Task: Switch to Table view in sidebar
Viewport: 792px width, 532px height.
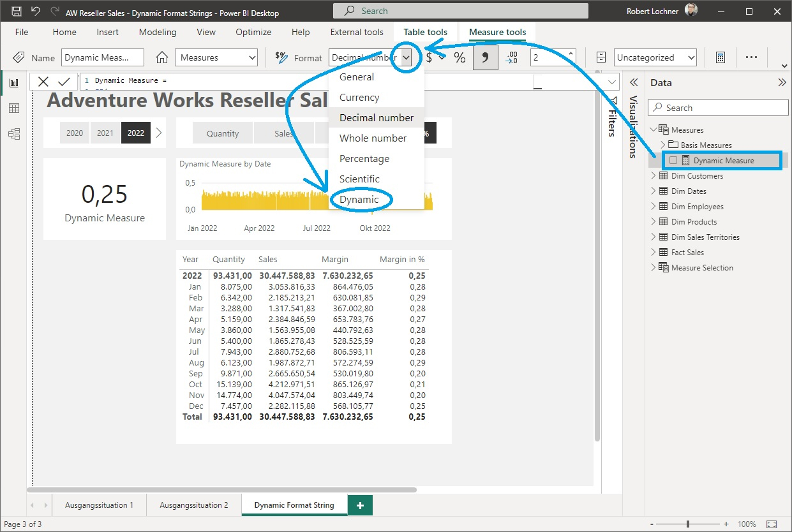Action: (x=13, y=108)
